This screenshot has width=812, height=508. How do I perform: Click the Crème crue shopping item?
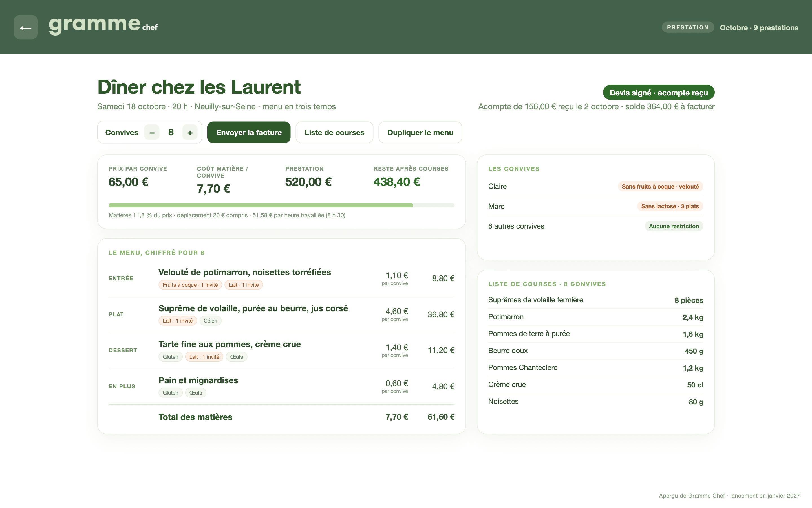click(x=595, y=385)
